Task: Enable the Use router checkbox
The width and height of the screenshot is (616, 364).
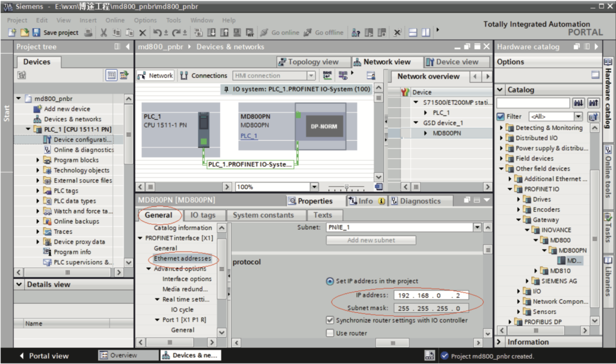Action: click(330, 333)
